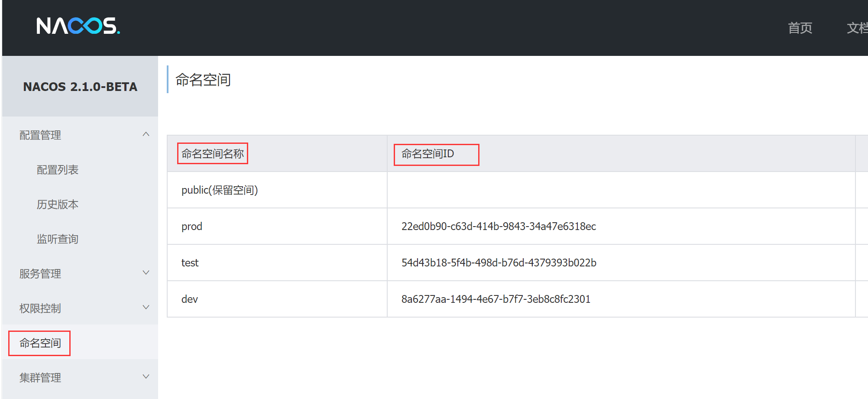Click the 命名空间名称 column header
Screen dimensions: 868x399
point(213,153)
